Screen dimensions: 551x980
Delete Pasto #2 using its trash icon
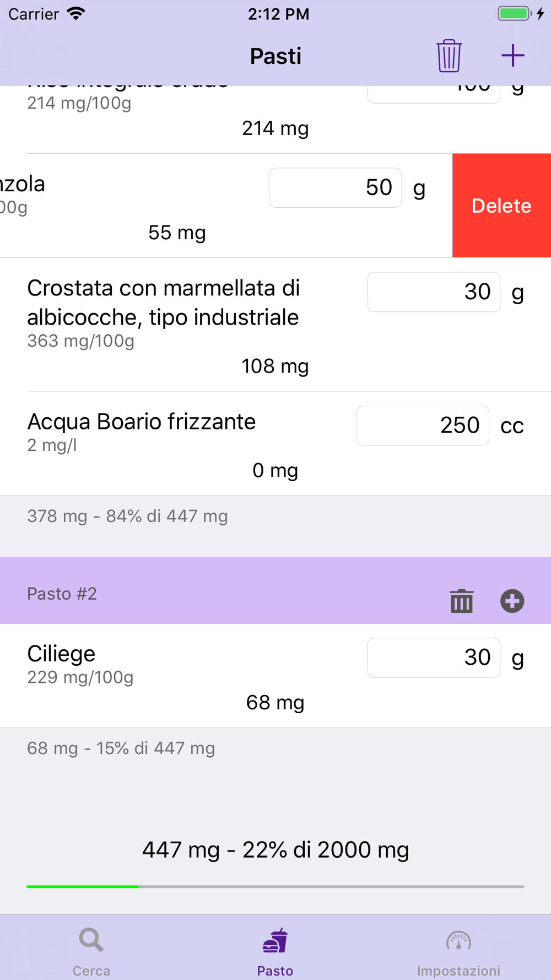(x=461, y=601)
